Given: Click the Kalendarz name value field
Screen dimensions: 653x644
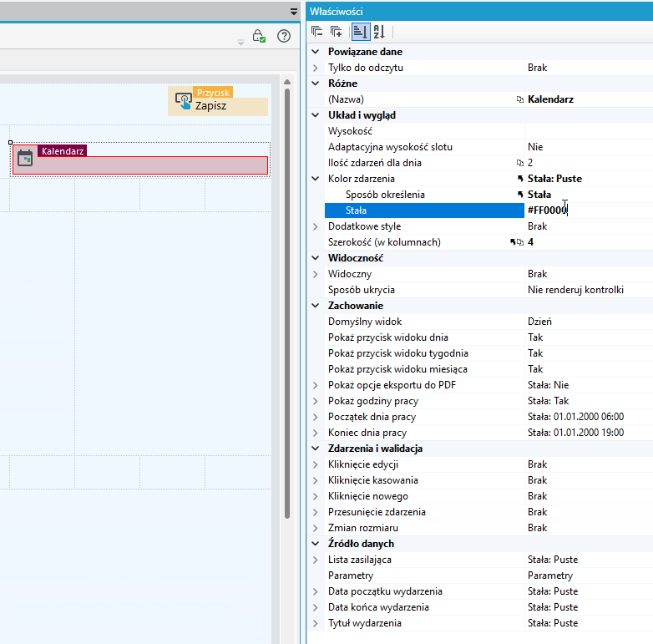Looking at the screenshot, I should [589, 99].
